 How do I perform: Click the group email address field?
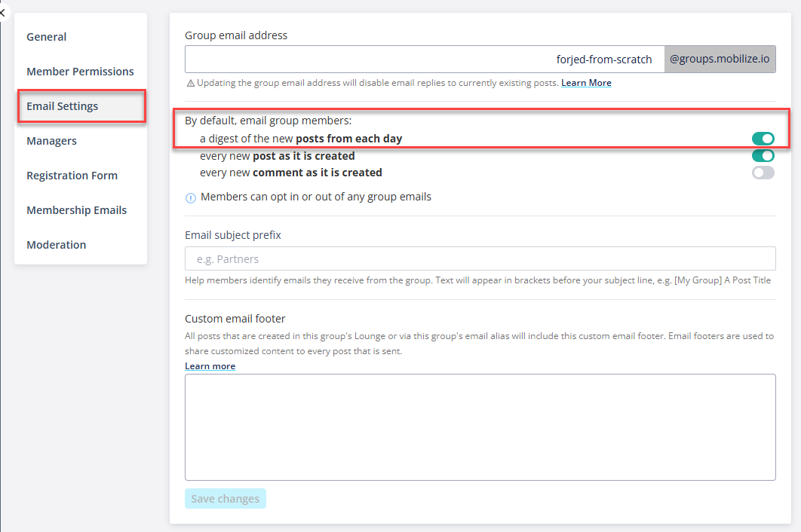[424, 60]
